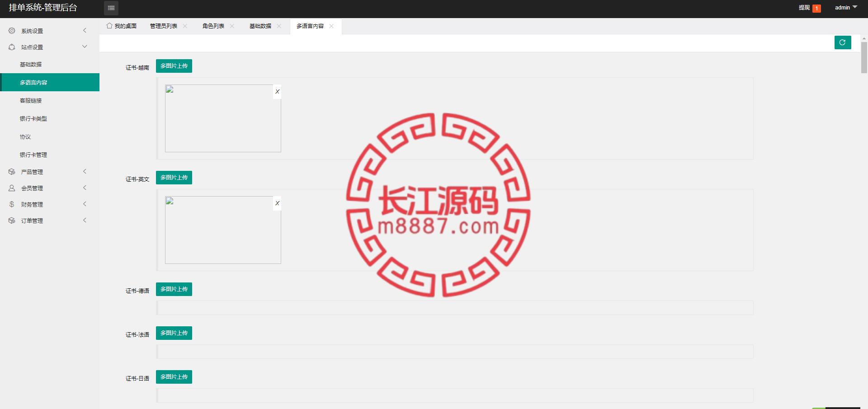Image resolution: width=868 pixels, height=409 pixels.
Task: Click the page vertical scrollbar thumb
Action: (x=864, y=57)
